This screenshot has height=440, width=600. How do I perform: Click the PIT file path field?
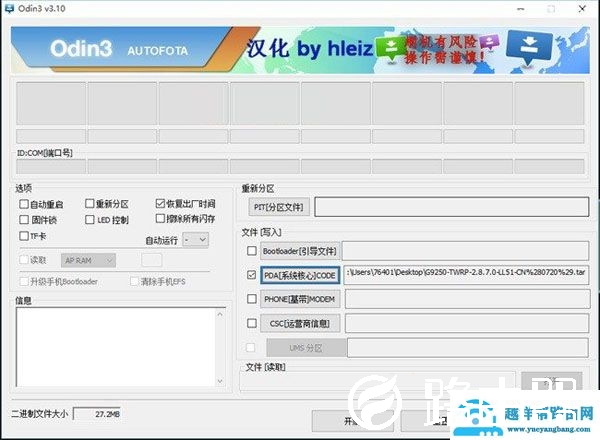pyautogui.click(x=452, y=207)
